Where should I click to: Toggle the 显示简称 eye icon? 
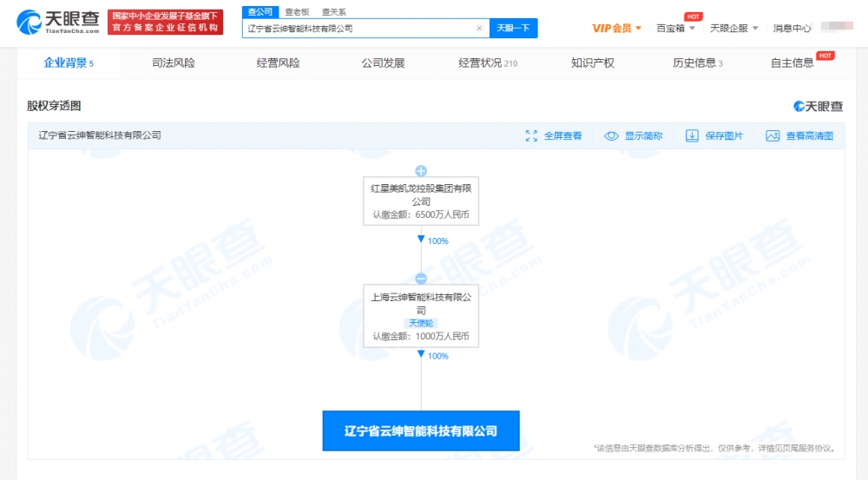coord(611,136)
